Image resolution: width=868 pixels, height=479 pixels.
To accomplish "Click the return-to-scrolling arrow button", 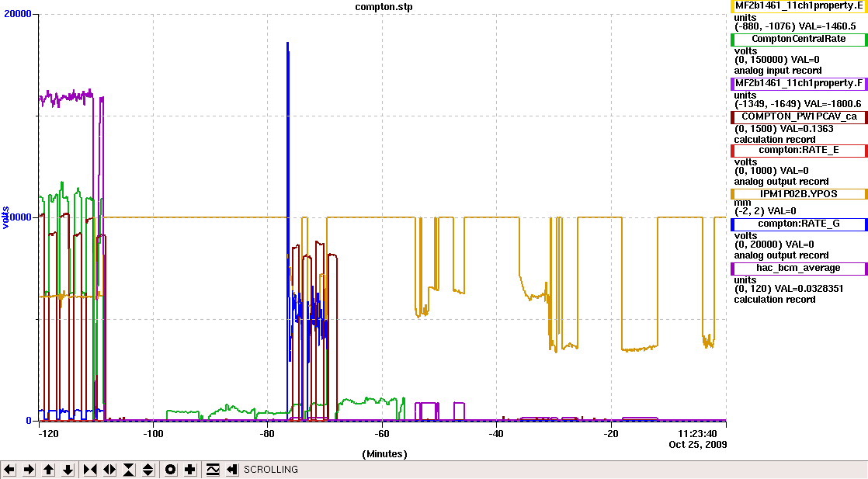I will [x=232, y=470].
